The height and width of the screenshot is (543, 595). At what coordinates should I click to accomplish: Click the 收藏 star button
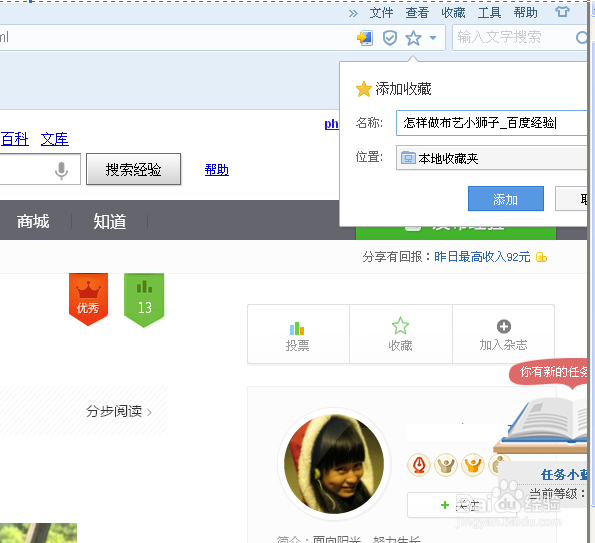pos(400,334)
